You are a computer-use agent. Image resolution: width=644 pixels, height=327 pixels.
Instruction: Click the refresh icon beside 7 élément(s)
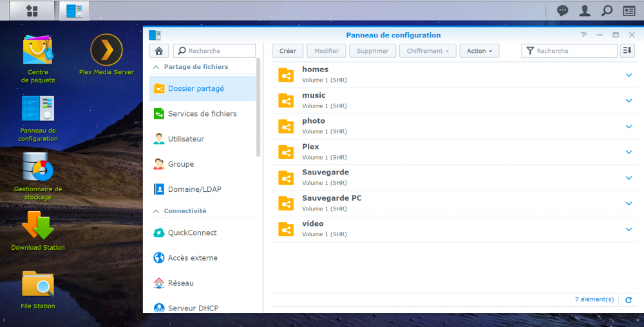click(x=629, y=300)
